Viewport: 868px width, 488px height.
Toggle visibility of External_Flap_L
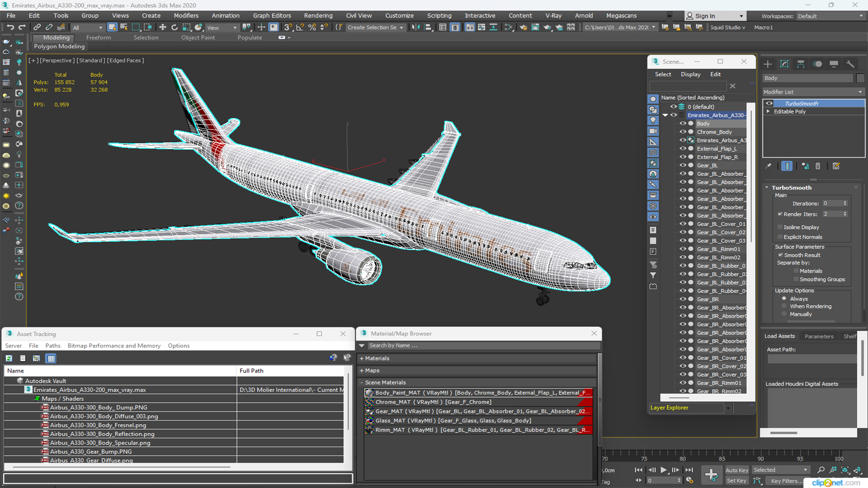pos(683,149)
